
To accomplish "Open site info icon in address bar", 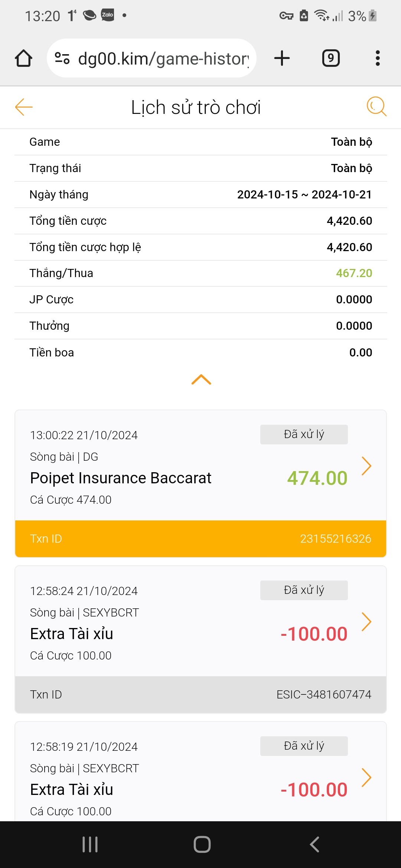I will coord(62,58).
